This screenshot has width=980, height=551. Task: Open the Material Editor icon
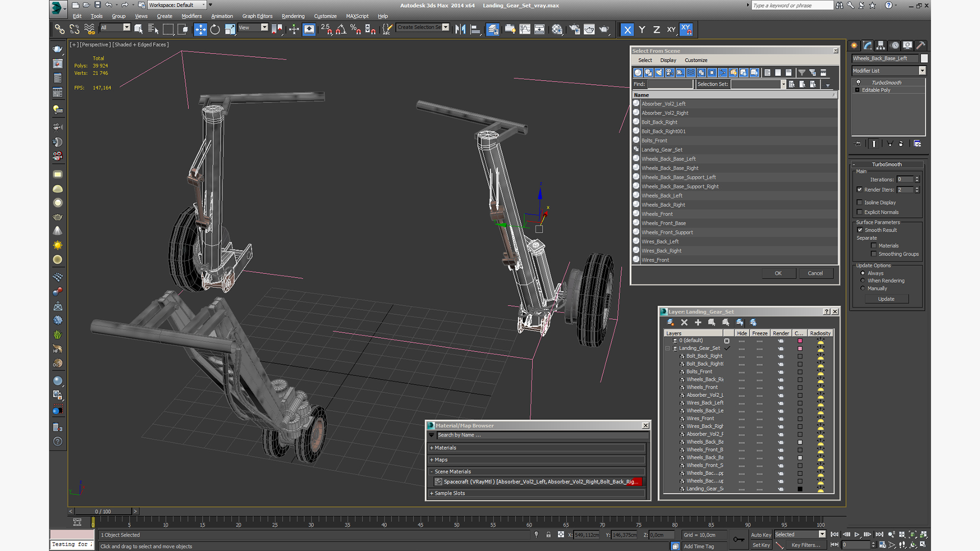557,29
